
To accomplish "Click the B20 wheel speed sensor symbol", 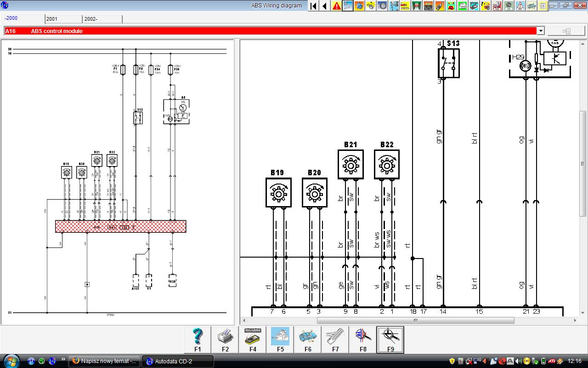I will [x=315, y=193].
